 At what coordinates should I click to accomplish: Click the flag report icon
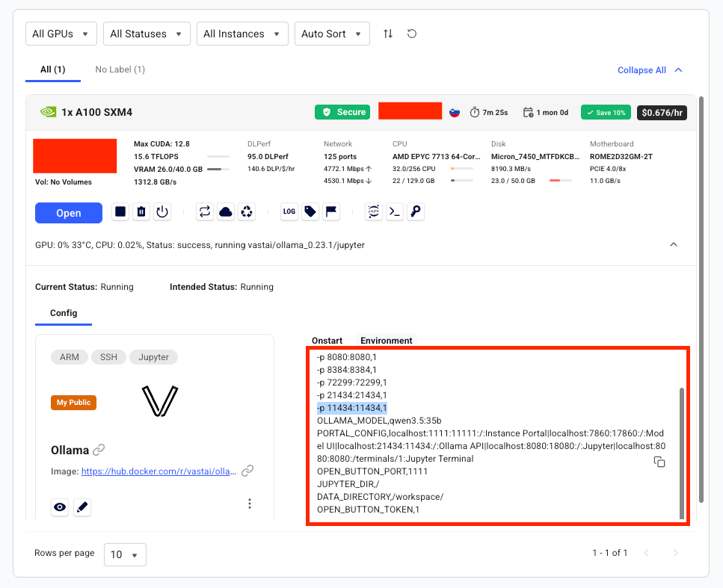331,212
